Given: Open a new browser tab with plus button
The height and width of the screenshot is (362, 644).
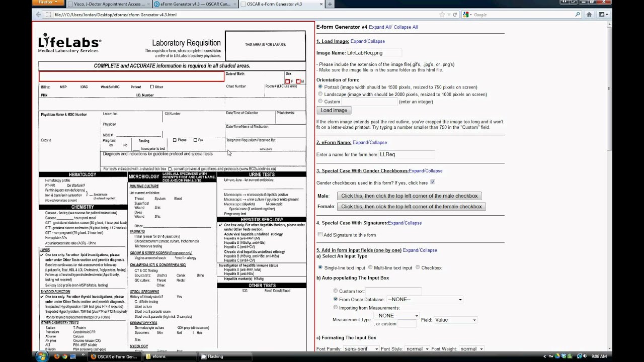Looking at the screenshot, I should pos(330,4).
